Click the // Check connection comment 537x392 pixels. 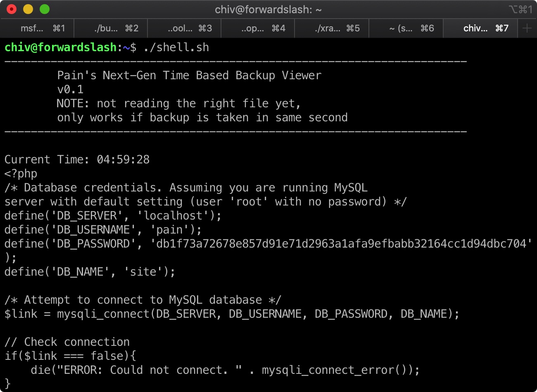67,342
